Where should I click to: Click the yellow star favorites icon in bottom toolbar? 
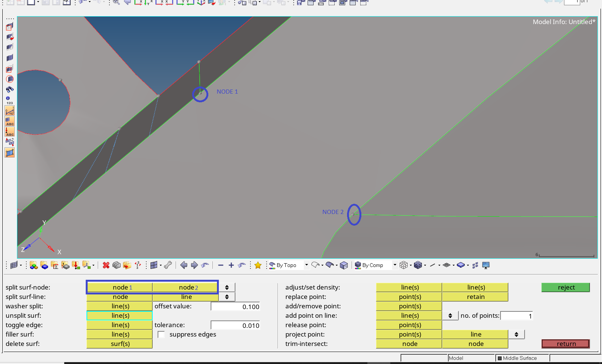point(258,265)
